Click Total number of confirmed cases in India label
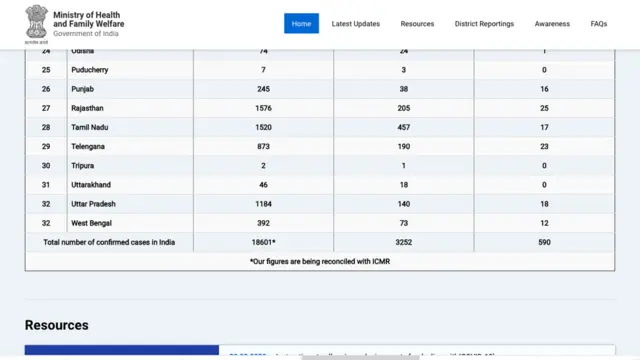Viewport: 640px width, 360px height. tap(109, 242)
